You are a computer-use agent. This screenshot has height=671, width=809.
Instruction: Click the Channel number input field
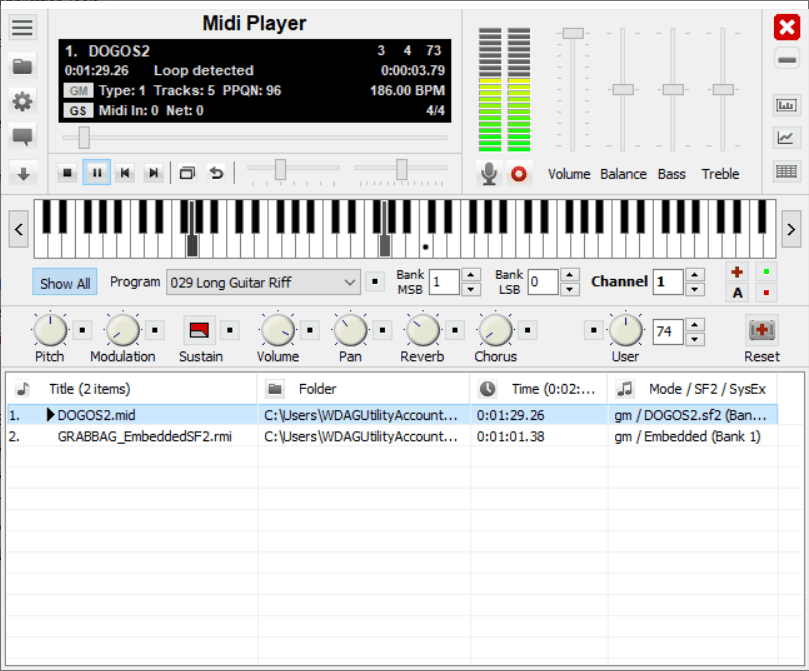coord(668,282)
